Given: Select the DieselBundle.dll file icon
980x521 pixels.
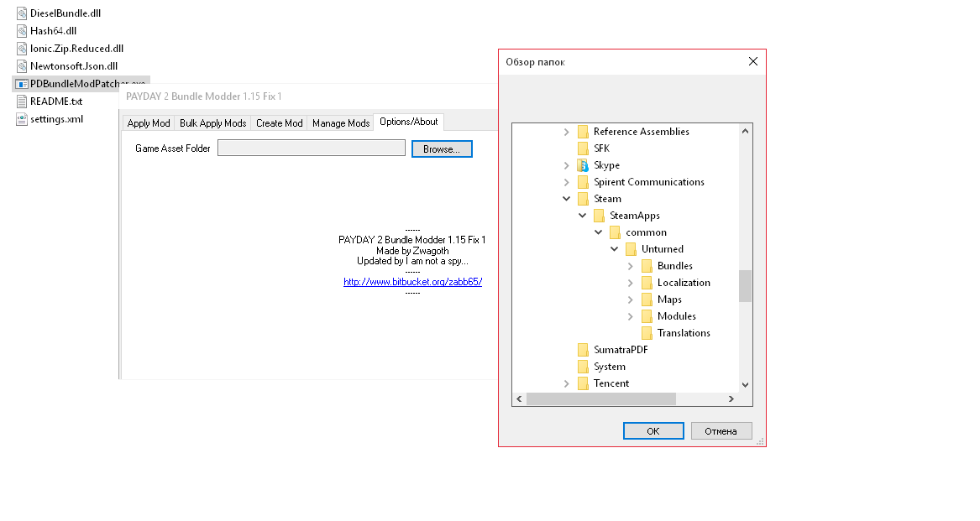Looking at the screenshot, I should [22, 13].
